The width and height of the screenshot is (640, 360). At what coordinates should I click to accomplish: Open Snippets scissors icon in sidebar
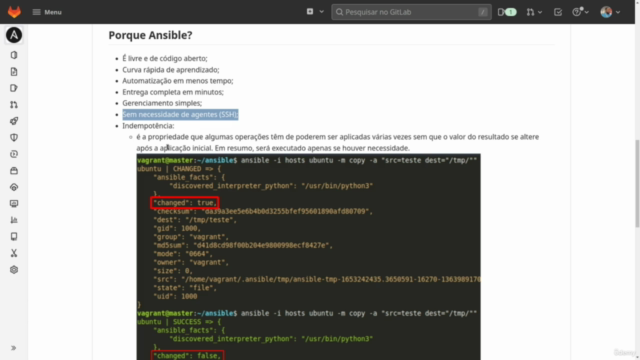(x=14, y=253)
